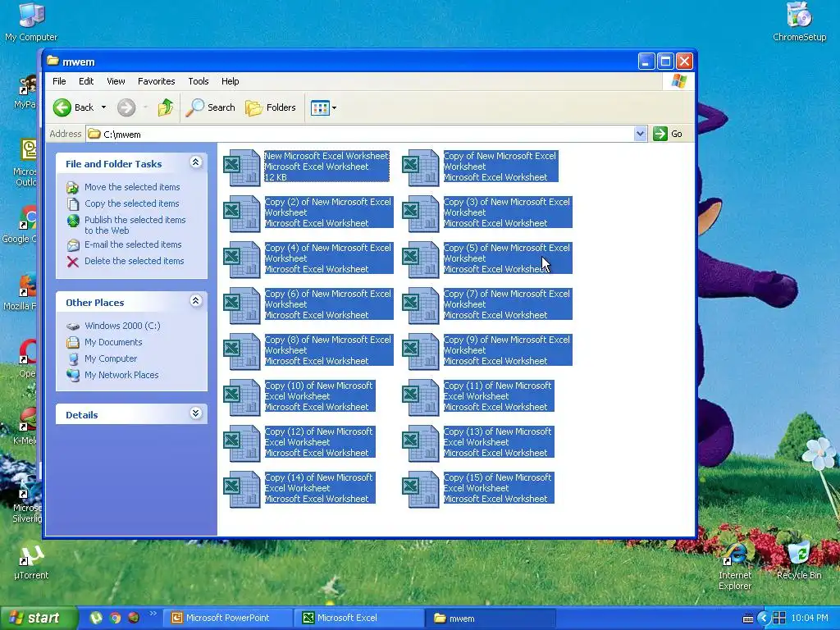Select Copy (12) of New Microsoft Excel icon
The height and width of the screenshot is (630, 840).
point(242,444)
